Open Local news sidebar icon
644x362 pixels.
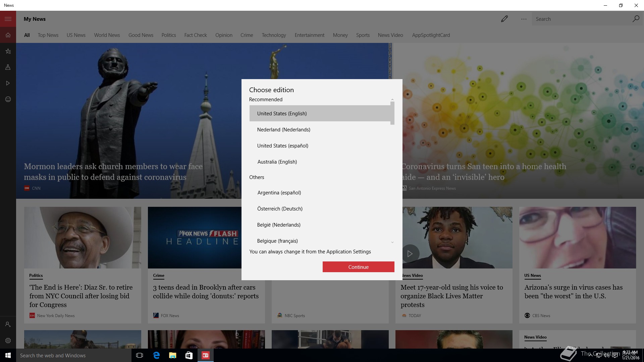tap(8, 67)
